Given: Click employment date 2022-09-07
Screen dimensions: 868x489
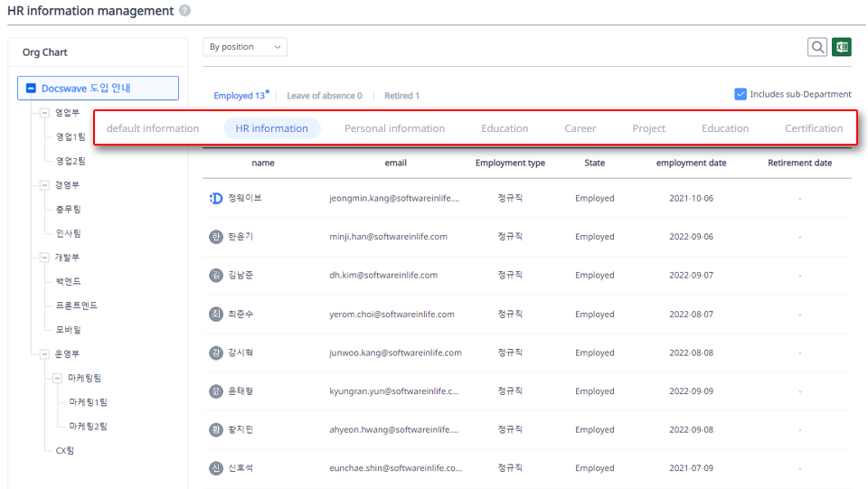Looking at the screenshot, I should point(691,275).
